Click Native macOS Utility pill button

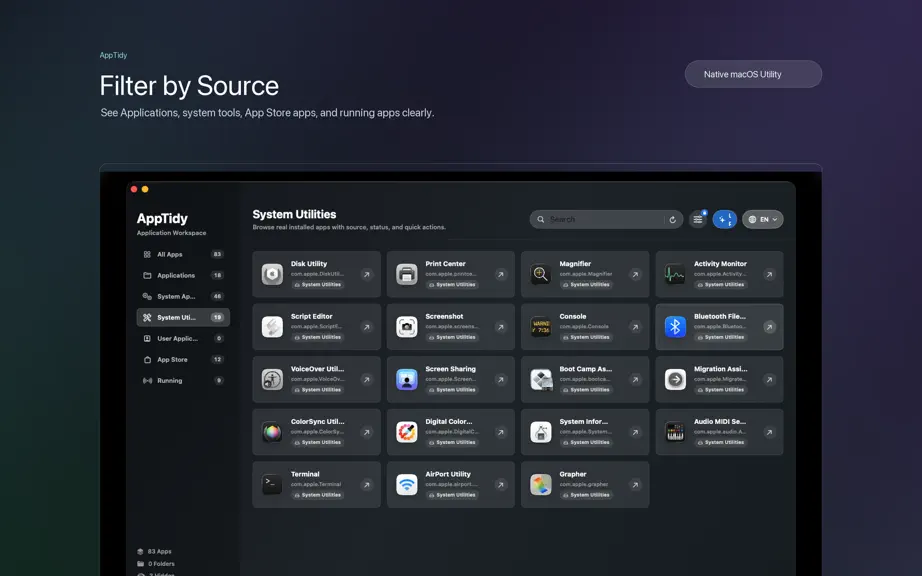tap(753, 74)
